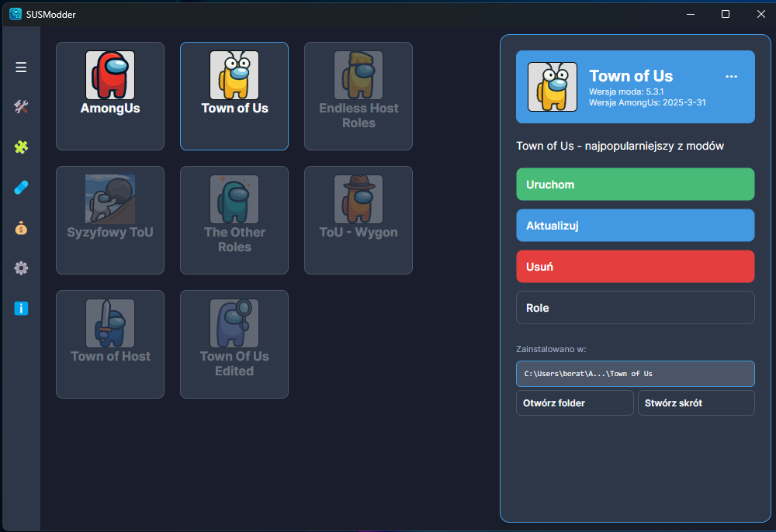Screen dimensions: 776x532
Task: Open the money bag sidebar icon
Action: pos(21,228)
